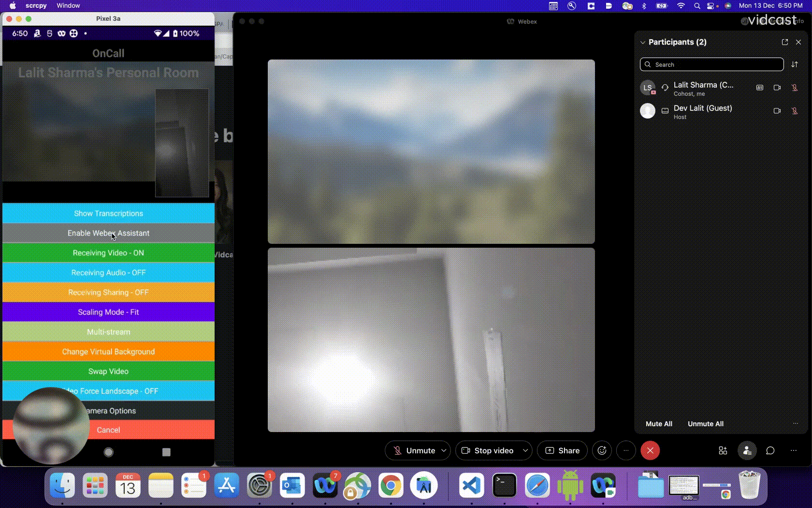The image size is (812, 508).
Task: Open participant panel more options ellipsis
Action: [796, 423]
